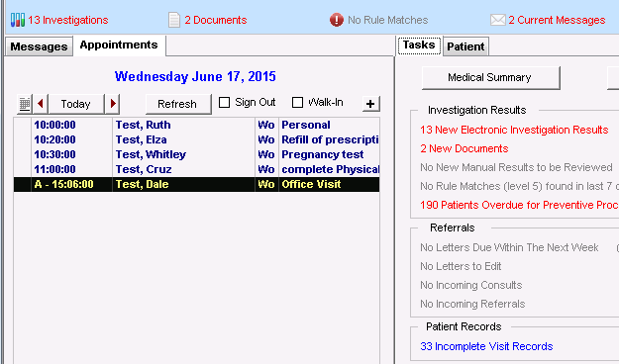Go to next day with right arrow

click(113, 104)
